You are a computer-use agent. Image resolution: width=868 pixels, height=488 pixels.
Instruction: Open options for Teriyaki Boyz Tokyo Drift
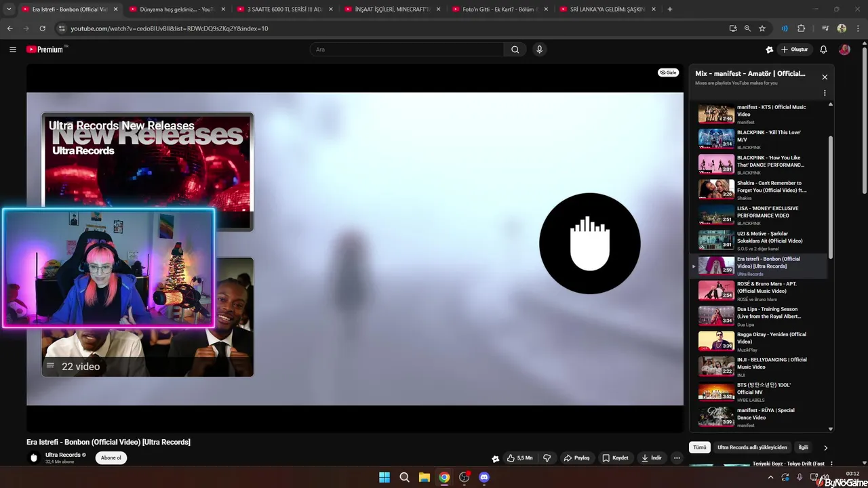tap(831, 464)
